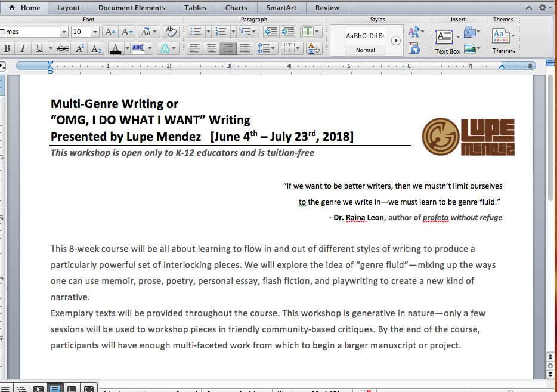The width and height of the screenshot is (557, 392).
Task: Switch to the Review tab
Action: point(327,8)
